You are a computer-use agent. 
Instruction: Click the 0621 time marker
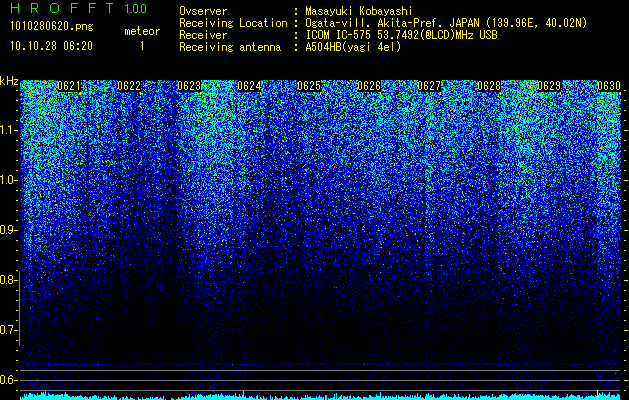(x=69, y=86)
